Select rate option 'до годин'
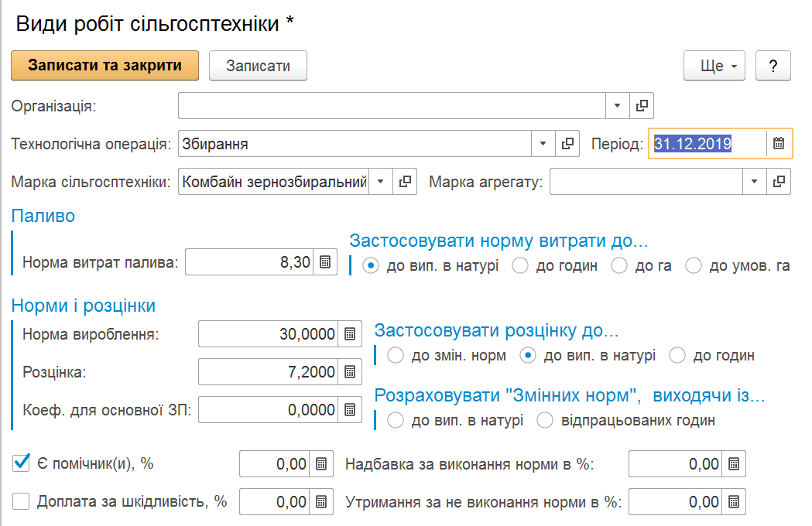 pyautogui.click(x=677, y=356)
